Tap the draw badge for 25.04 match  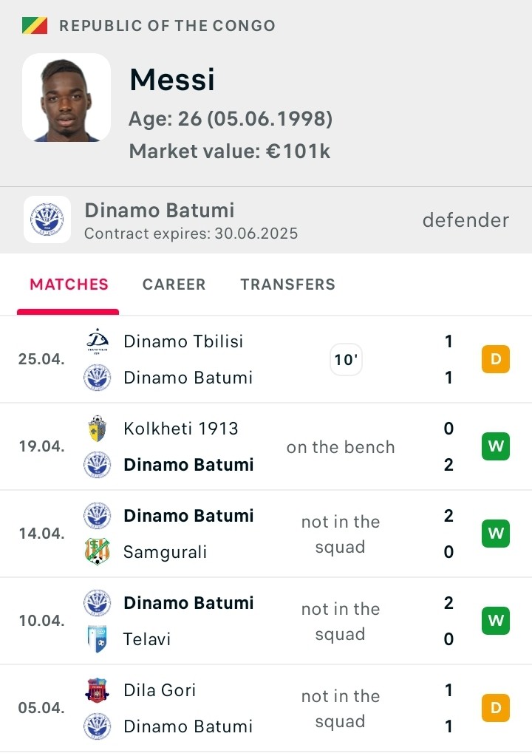click(496, 359)
